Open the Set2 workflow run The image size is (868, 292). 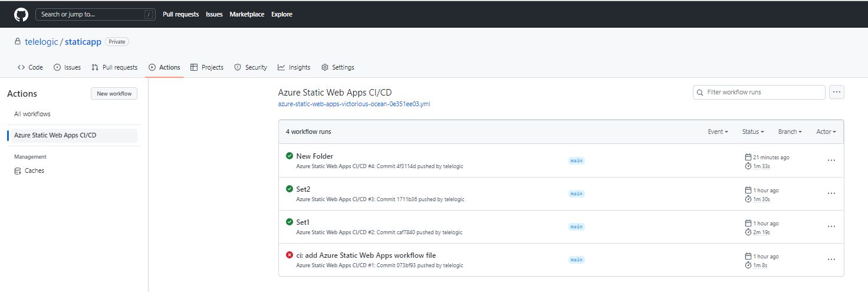pos(303,189)
